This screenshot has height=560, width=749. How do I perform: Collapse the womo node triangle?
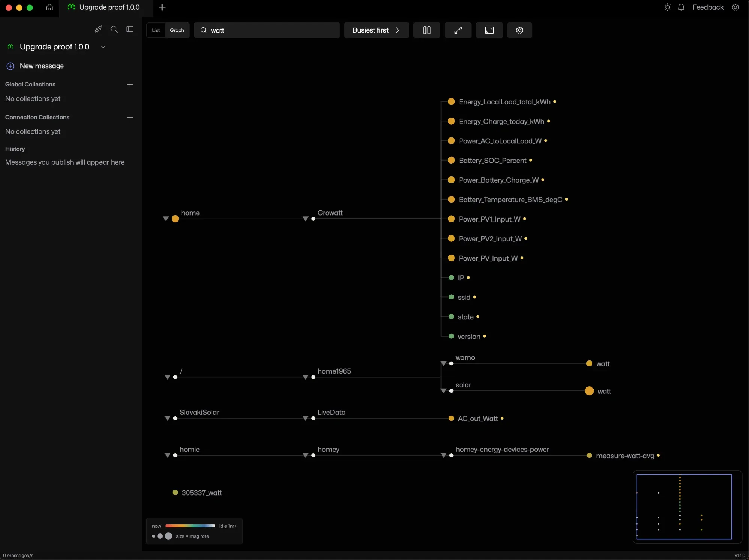443,363
